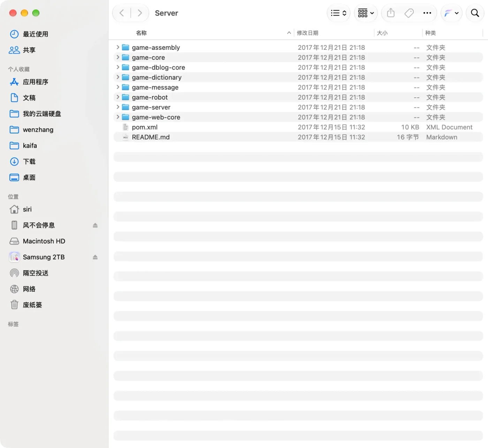
Task: Select the game-web-core folder row
Action: 298,117
